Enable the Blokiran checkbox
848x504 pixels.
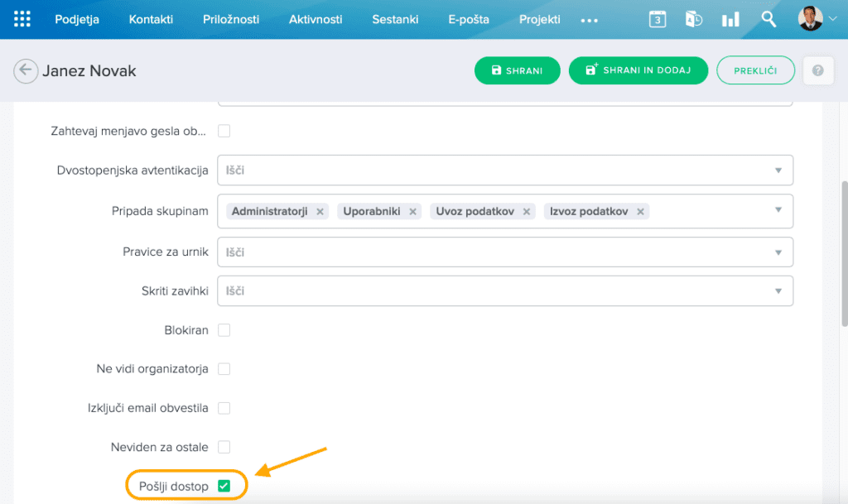pos(224,330)
